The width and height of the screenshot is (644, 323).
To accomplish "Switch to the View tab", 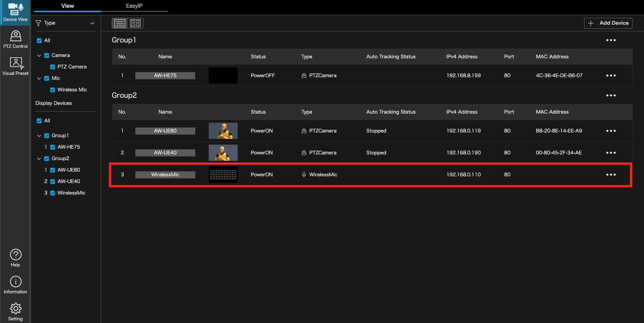I will tap(68, 6).
